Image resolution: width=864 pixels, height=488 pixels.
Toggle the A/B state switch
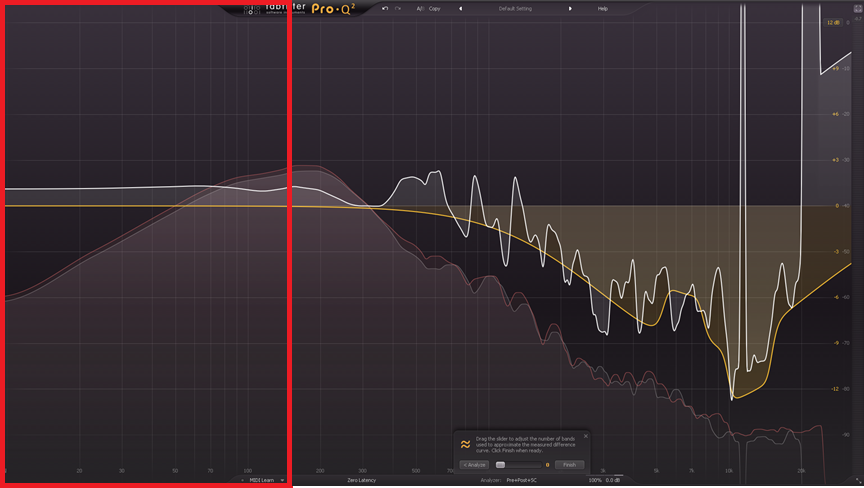coord(420,8)
